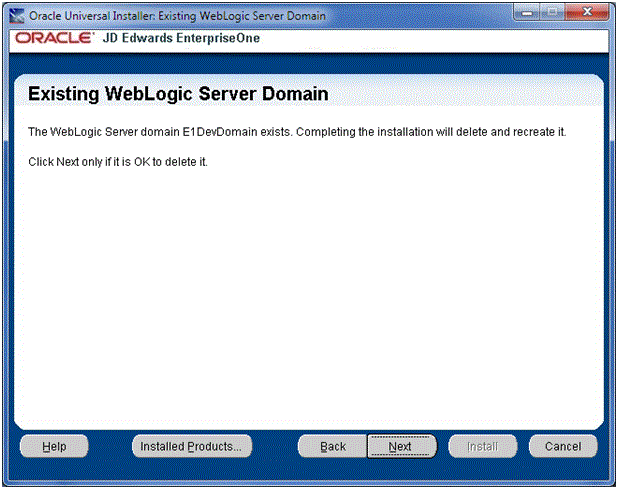This screenshot has width=618, height=489.
Task: Cancel the installation
Action: click(x=563, y=446)
